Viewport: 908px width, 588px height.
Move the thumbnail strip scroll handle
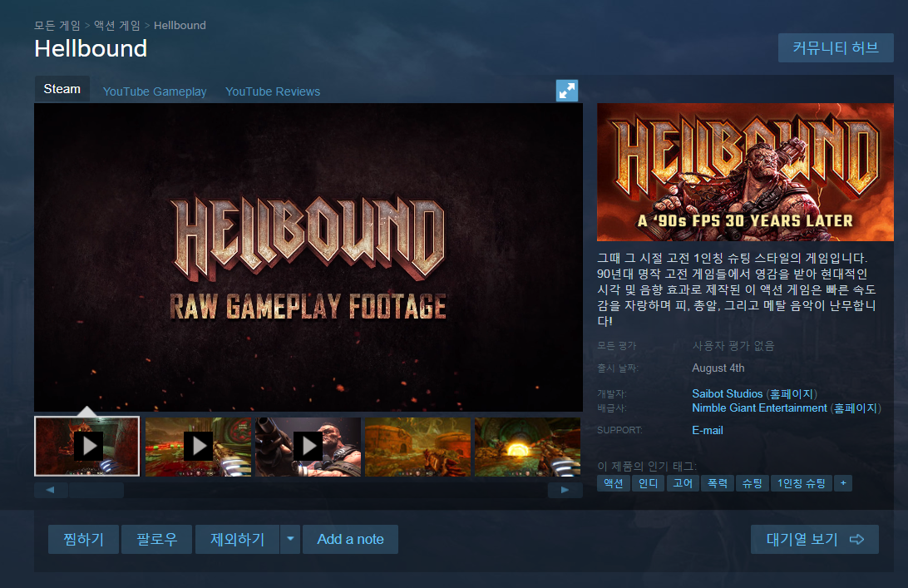[96, 490]
